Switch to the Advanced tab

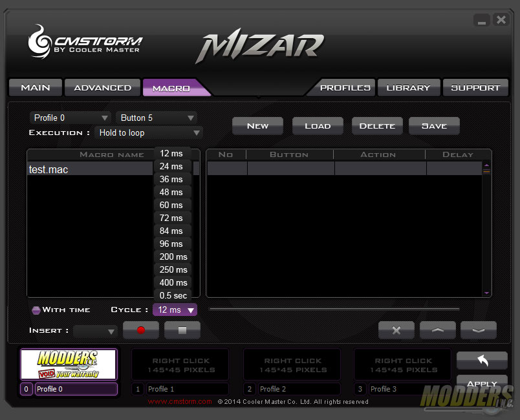(x=102, y=87)
